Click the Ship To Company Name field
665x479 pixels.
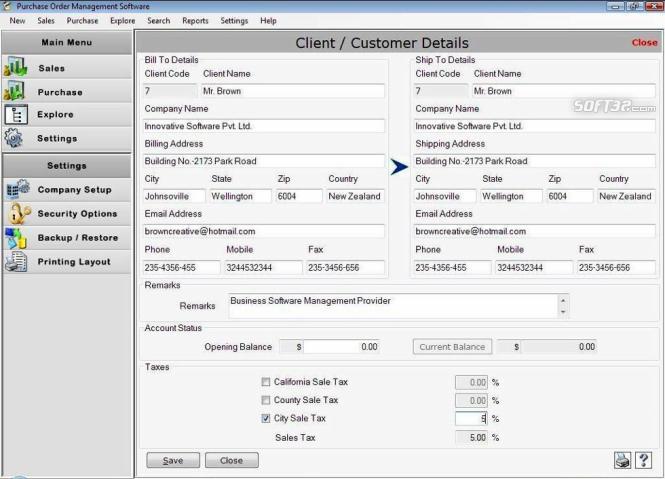click(534, 126)
